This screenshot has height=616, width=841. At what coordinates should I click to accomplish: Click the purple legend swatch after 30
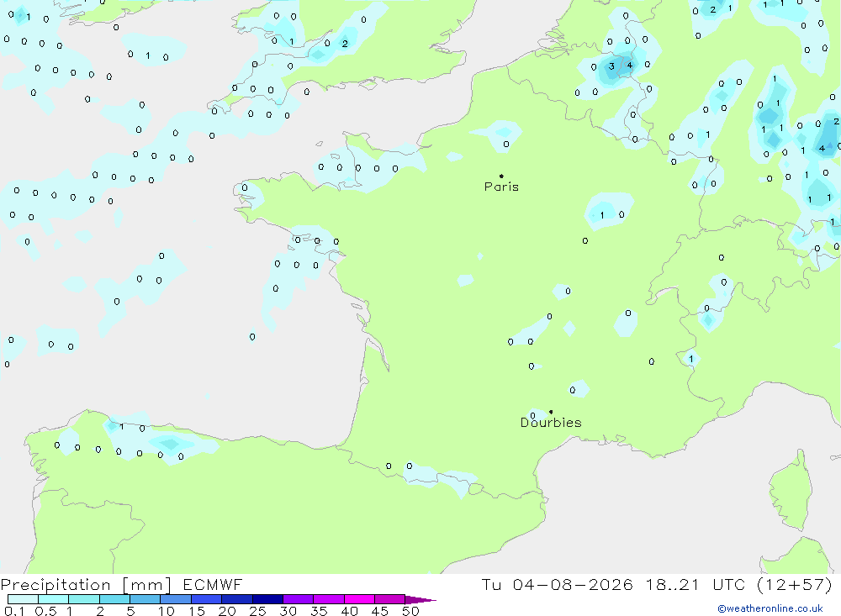click(298, 599)
